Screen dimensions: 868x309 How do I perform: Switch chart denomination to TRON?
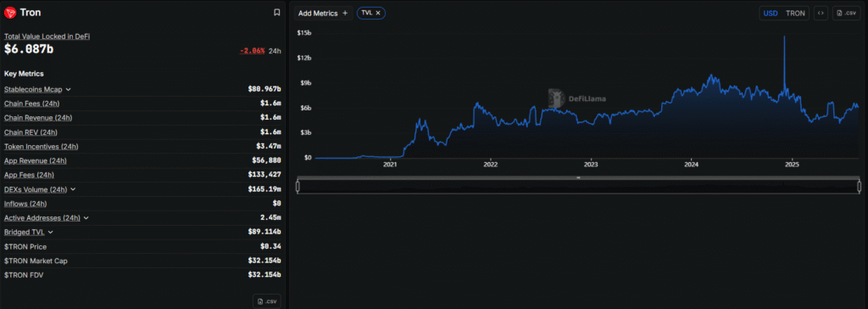point(795,14)
